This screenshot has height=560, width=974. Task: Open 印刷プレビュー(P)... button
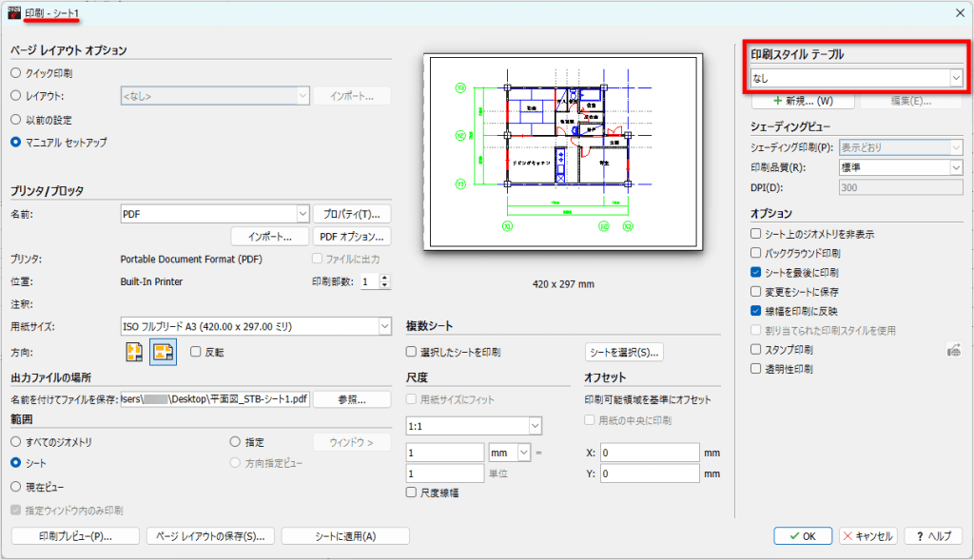tap(75, 536)
